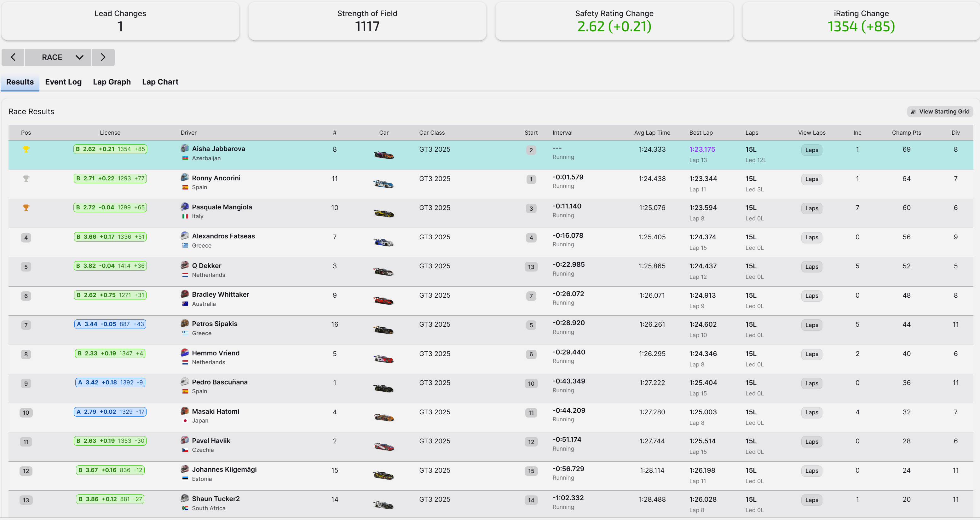Click the Laps button for Bradley Whittaker
Image resolution: width=980 pixels, height=520 pixels.
pos(811,296)
